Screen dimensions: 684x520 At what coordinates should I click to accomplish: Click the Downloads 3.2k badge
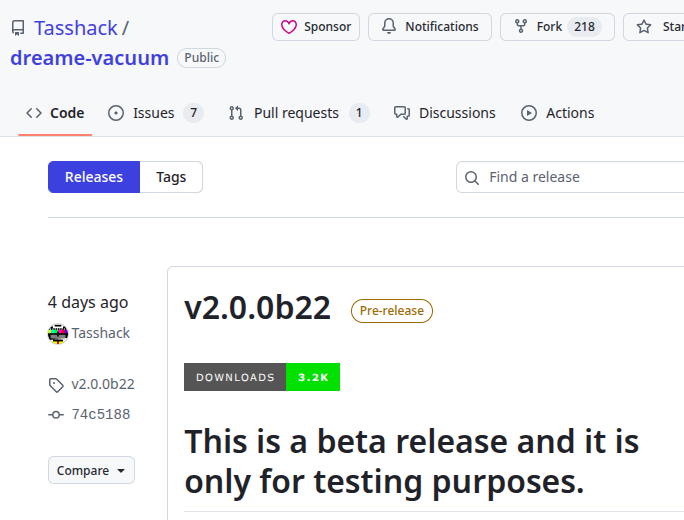(262, 377)
